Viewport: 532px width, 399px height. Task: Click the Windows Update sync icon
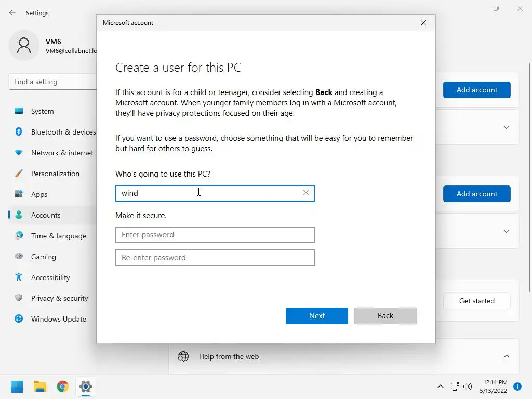point(19,318)
